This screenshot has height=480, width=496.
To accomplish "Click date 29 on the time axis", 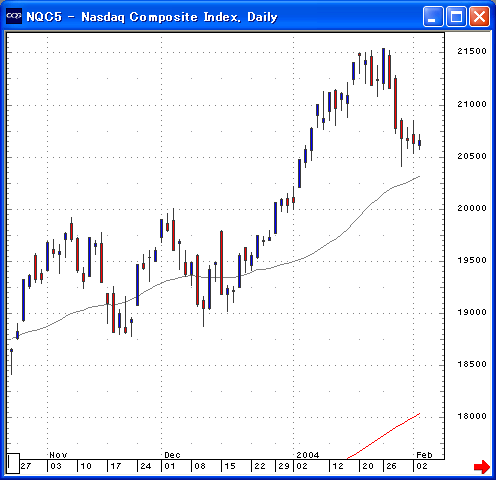I will 284,466.
